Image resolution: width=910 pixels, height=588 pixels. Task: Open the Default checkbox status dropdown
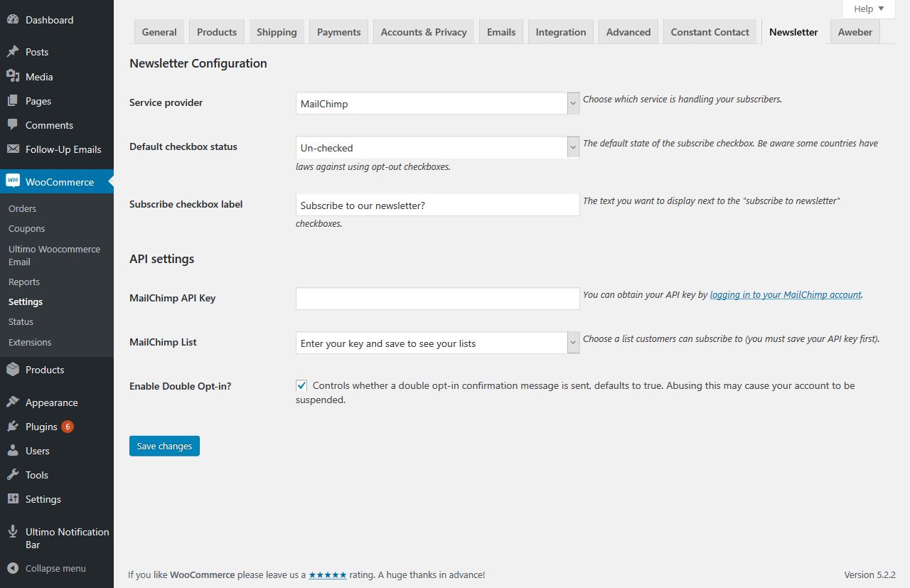pyautogui.click(x=437, y=147)
